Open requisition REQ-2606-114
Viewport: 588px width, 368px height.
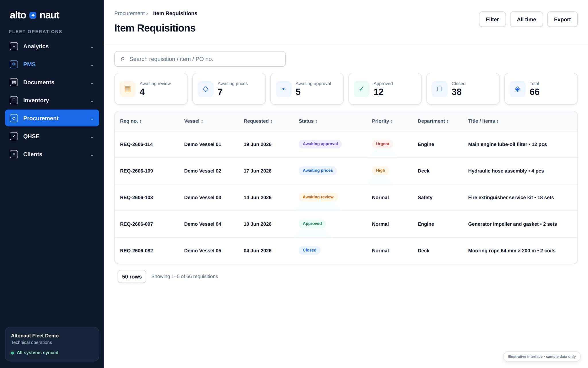coord(136,144)
